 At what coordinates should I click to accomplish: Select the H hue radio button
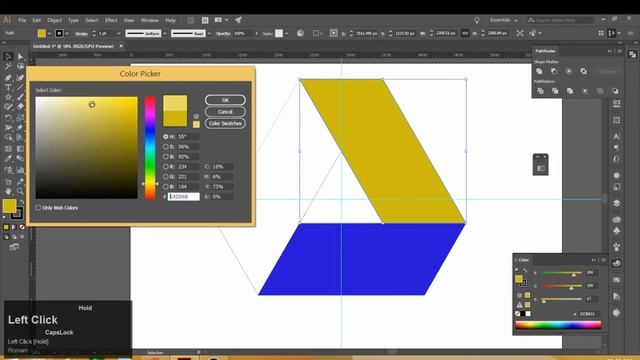click(x=166, y=136)
